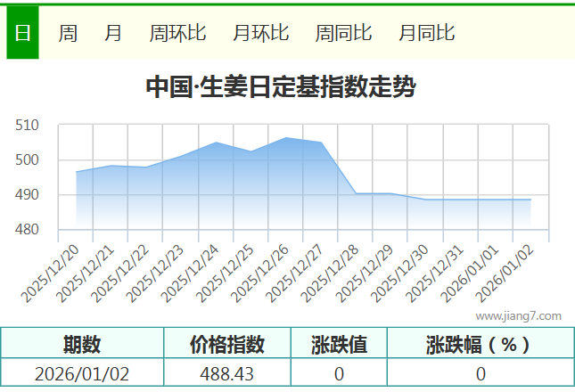Click the chart peak at 2025/12/26
575x392 pixels.
[285, 138]
